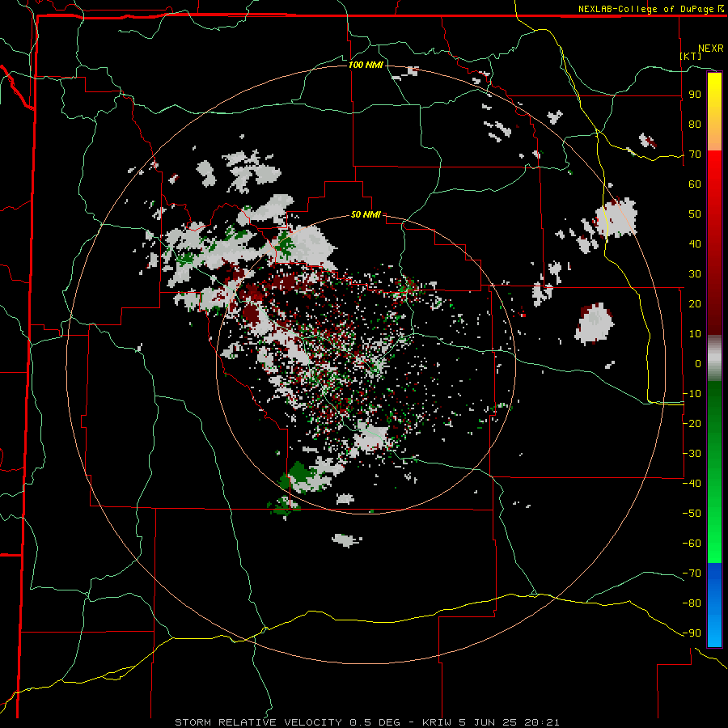
Task: Click the positive 20 scale label
Action: (x=695, y=303)
